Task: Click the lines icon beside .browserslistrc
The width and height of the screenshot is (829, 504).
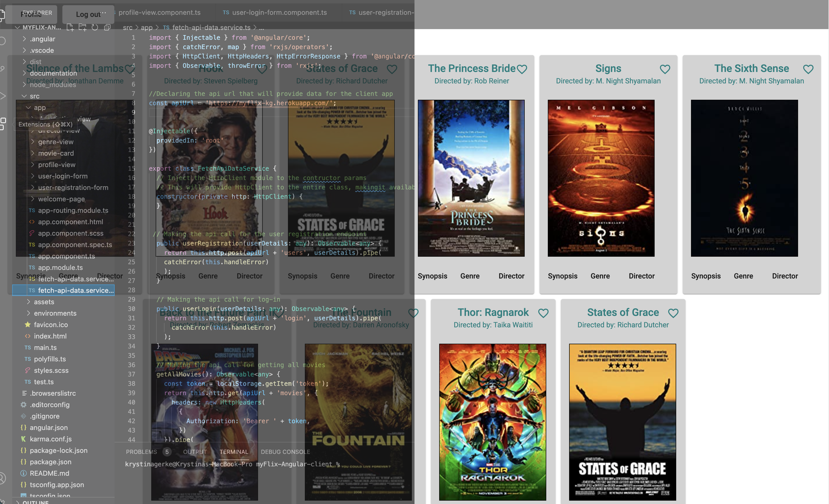Action: tap(24, 393)
